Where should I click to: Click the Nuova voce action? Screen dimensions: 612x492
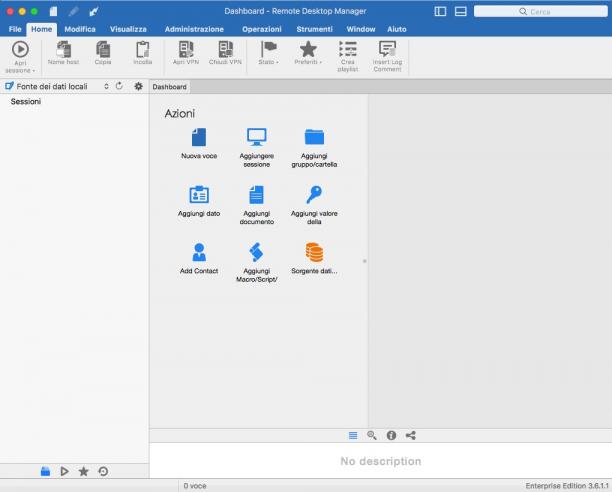[x=199, y=143]
